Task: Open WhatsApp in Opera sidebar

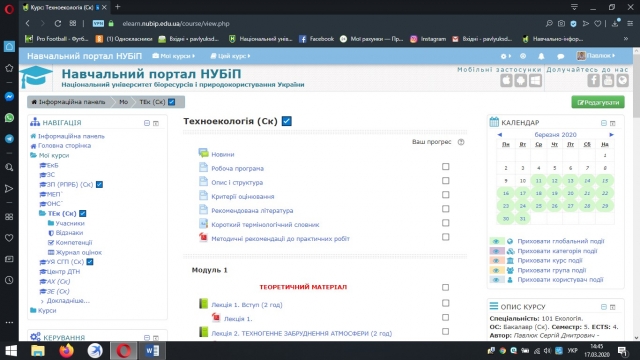Action: coord(9,118)
